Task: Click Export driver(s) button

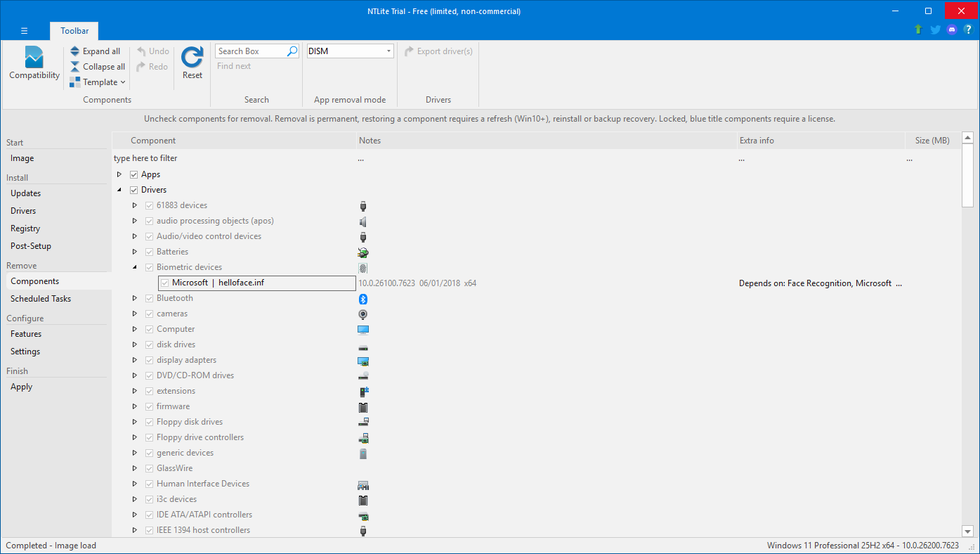Action: [438, 51]
